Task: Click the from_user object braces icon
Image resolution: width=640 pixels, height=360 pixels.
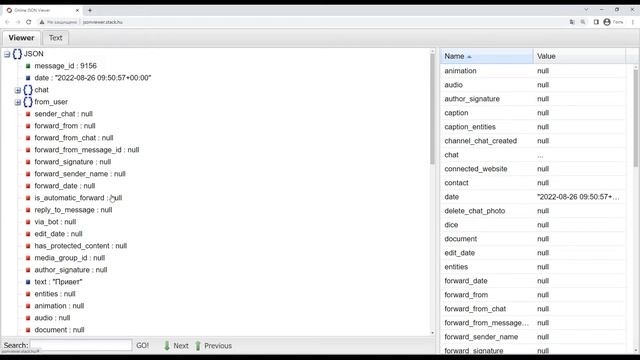Action: click(x=28, y=102)
